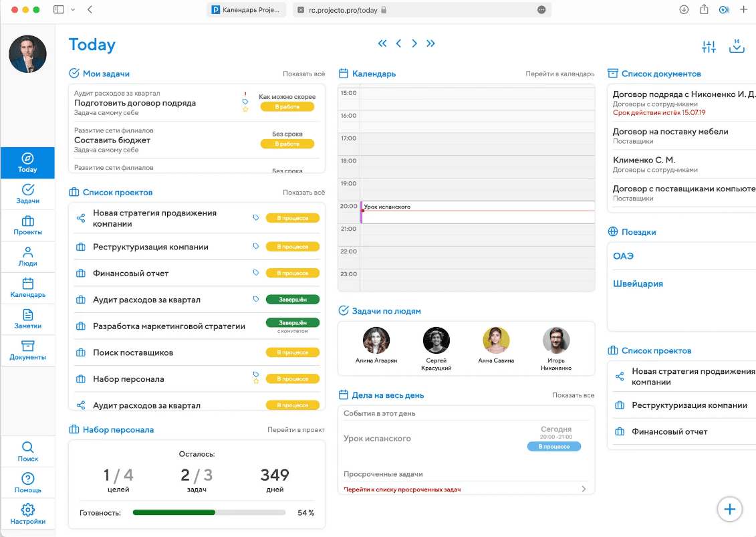Open Заметки sidebar section
The height and width of the screenshot is (537, 756).
tap(27, 320)
